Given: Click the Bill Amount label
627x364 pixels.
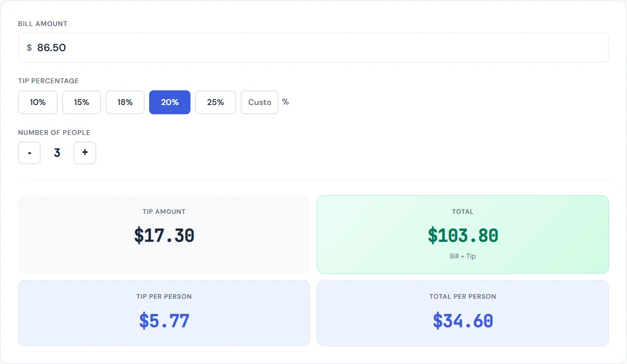Looking at the screenshot, I should tap(42, 23).
